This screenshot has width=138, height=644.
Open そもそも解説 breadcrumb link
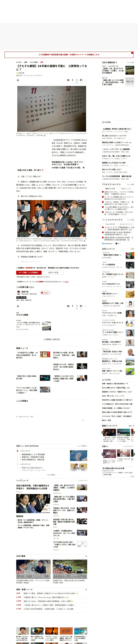tap(34, 62)
